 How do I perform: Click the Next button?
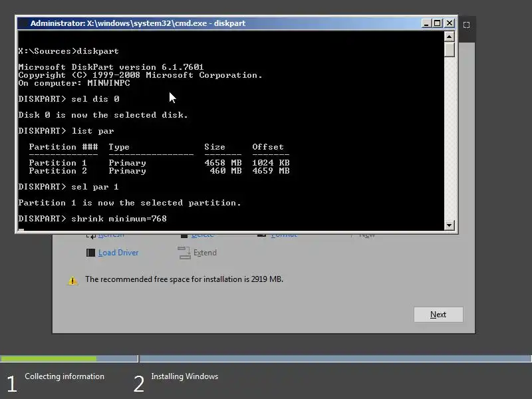click(438, 315)
